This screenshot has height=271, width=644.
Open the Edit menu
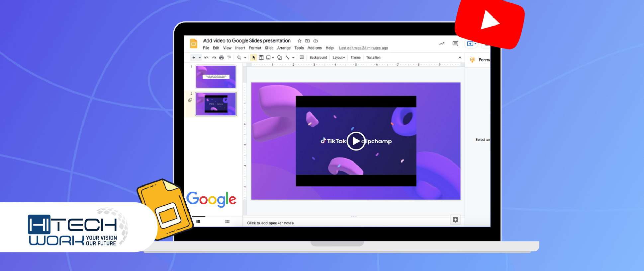(x=216, y=48)
